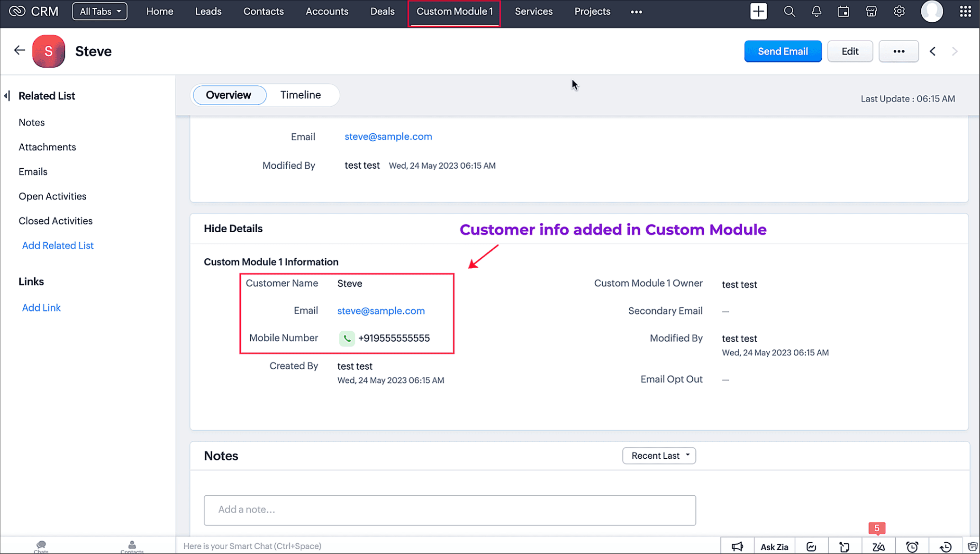This screenshot has width=980, height=554.
Task: Open the settings gear icon
Action: click(x=899, y=11)
